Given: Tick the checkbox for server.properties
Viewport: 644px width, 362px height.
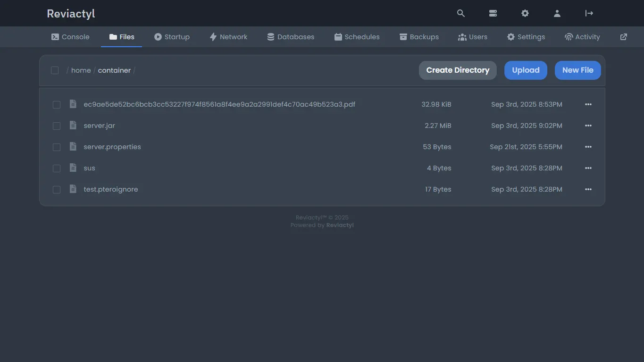Looking at the screenshot, I should [57, 147].
